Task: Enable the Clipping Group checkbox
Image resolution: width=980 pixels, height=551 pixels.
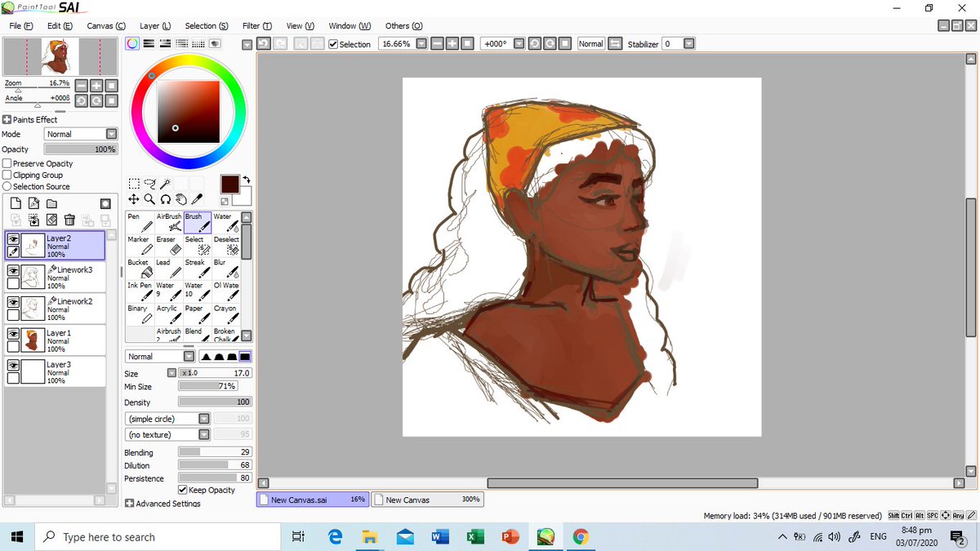Action: coord(7,175)
